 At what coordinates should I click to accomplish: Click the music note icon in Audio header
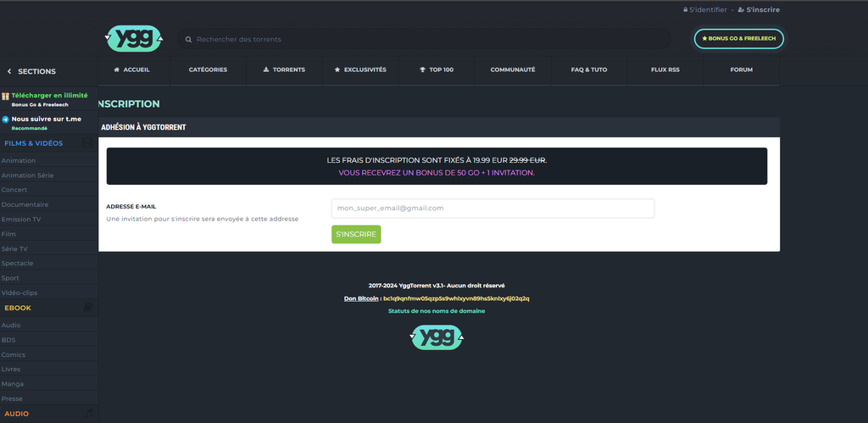tap(88, 413)
